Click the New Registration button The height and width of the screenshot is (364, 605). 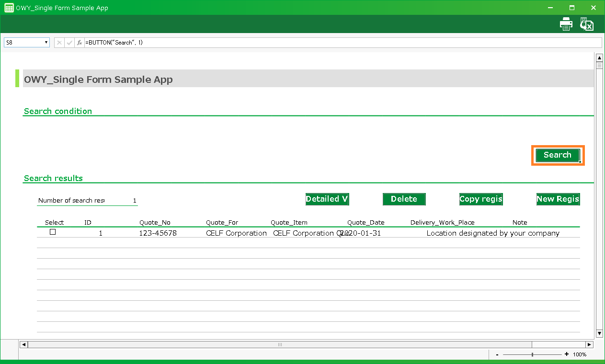point(558,199)
